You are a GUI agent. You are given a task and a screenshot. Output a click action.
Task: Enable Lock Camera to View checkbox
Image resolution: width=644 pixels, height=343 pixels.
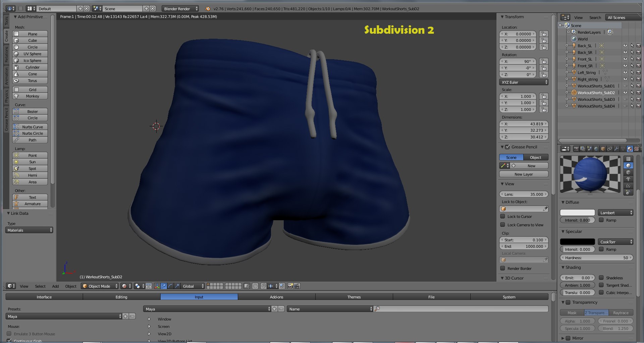click(502, 225)
